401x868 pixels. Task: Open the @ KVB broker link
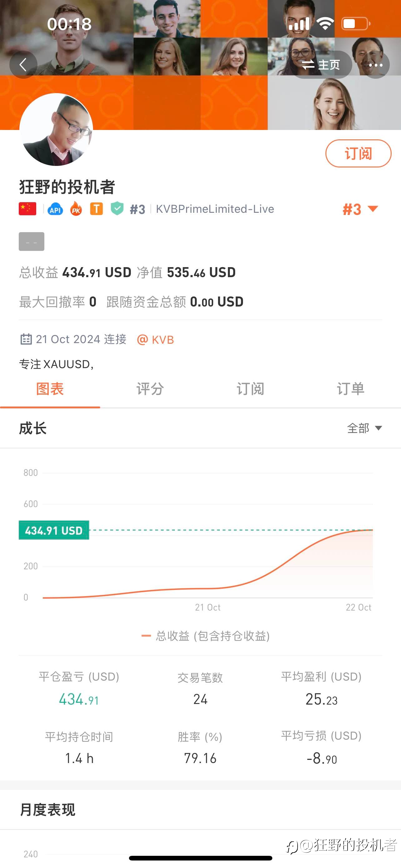[156, 340]
